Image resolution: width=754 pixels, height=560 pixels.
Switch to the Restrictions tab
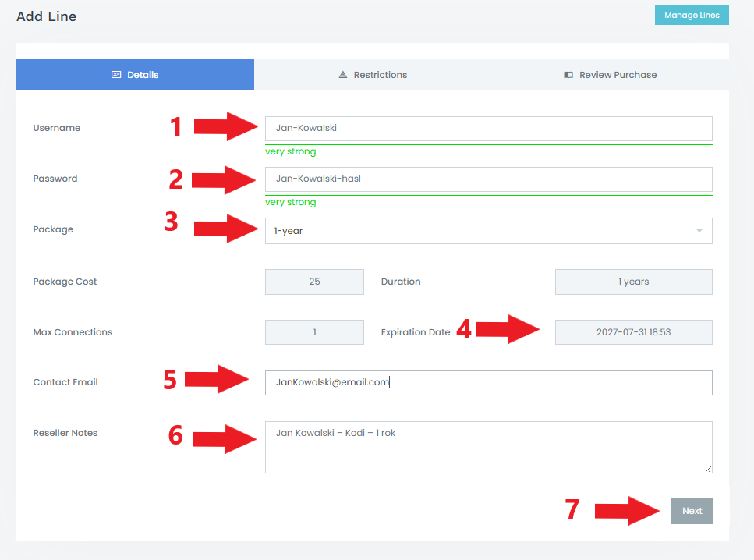pos(373,75)
